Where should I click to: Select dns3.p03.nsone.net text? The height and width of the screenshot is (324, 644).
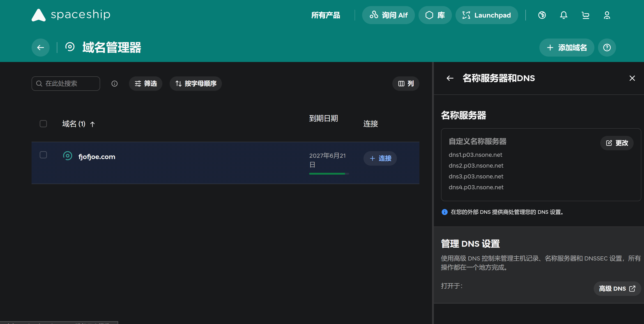[x=476, y=176]
